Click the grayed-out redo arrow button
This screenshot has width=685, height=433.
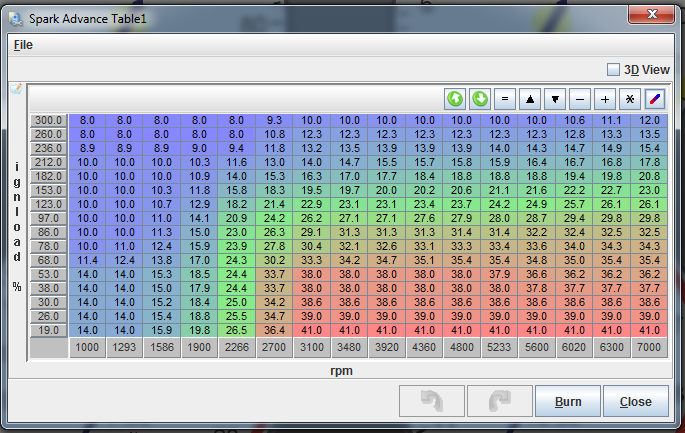[499, 402]
